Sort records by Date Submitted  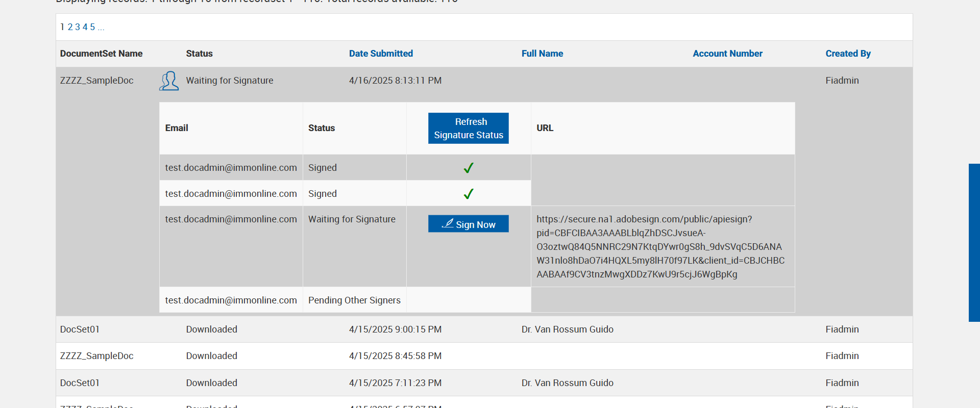pyautogui.click(x=381, y=54)
